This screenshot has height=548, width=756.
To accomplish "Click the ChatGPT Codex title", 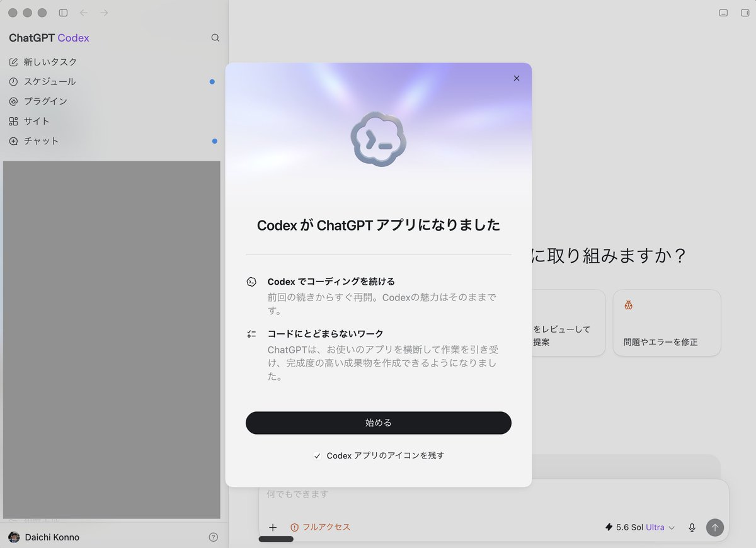I will coord(49,38).
